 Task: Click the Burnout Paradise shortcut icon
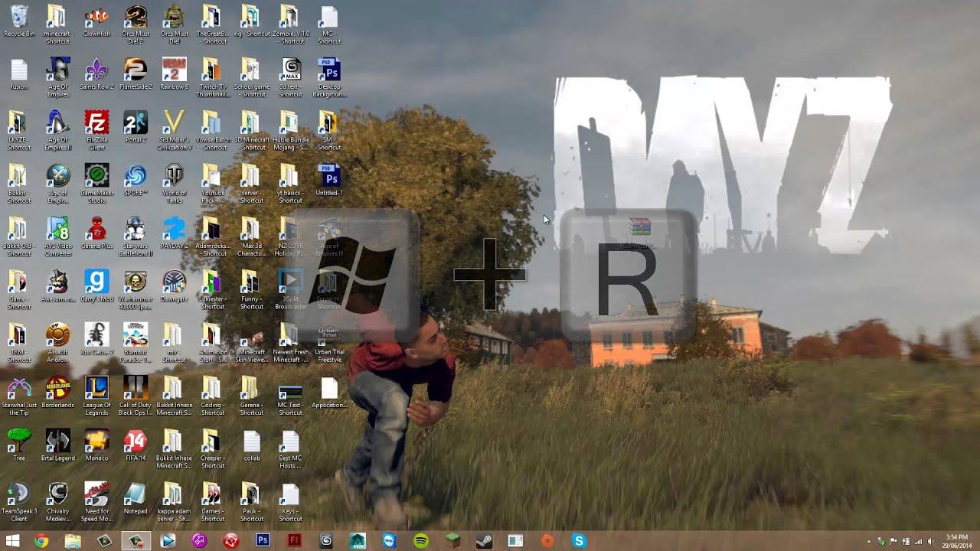(x=136, y=343)
